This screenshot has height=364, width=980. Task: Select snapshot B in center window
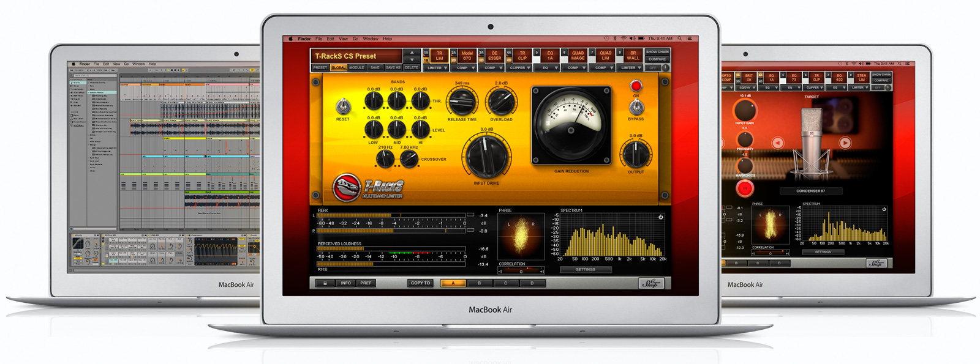(480, 283)
